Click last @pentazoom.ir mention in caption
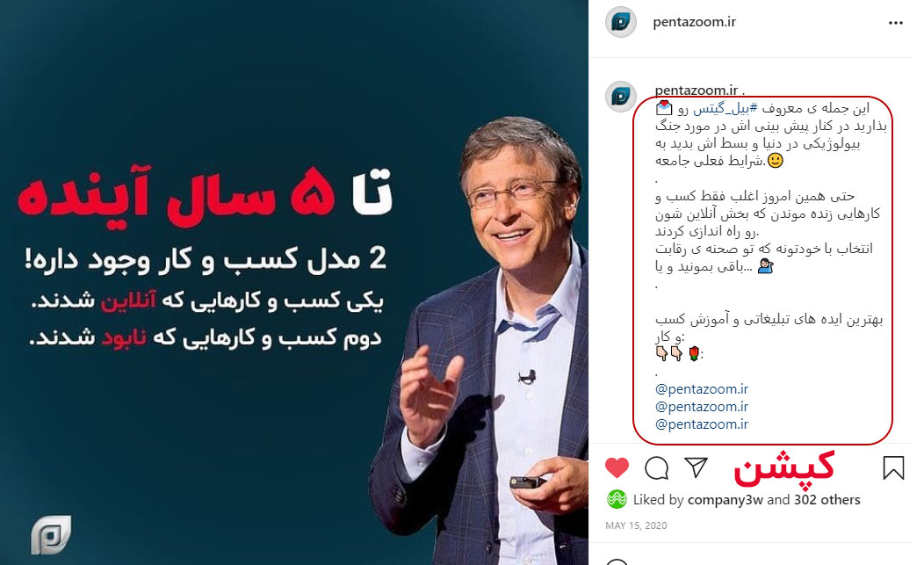The image size is (924, 565). 701,424
